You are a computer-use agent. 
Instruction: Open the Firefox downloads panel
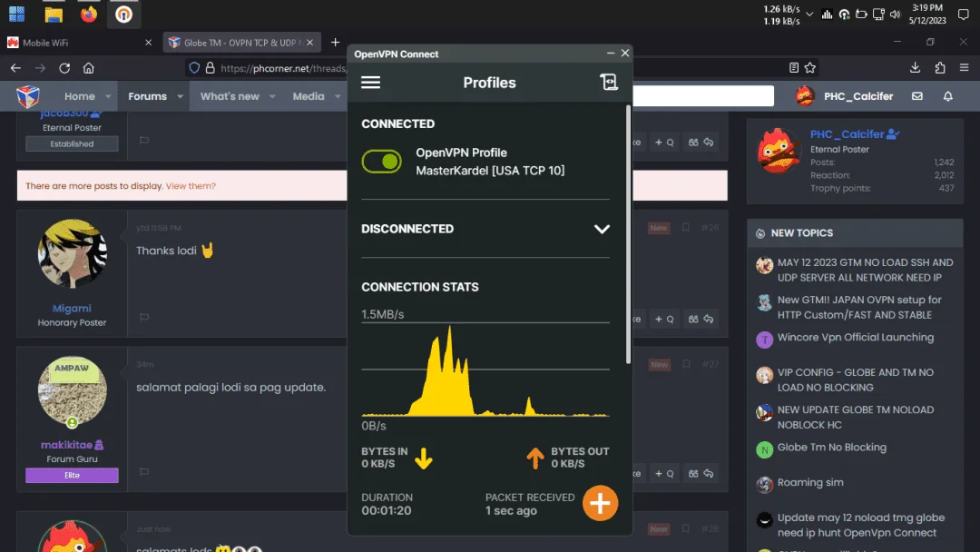(915, 67)
